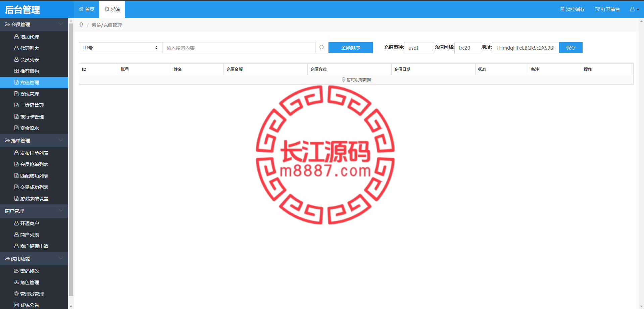Click sidebar scrollbar down arrow
The image size is (644, 309).
(x=70, y=306)
